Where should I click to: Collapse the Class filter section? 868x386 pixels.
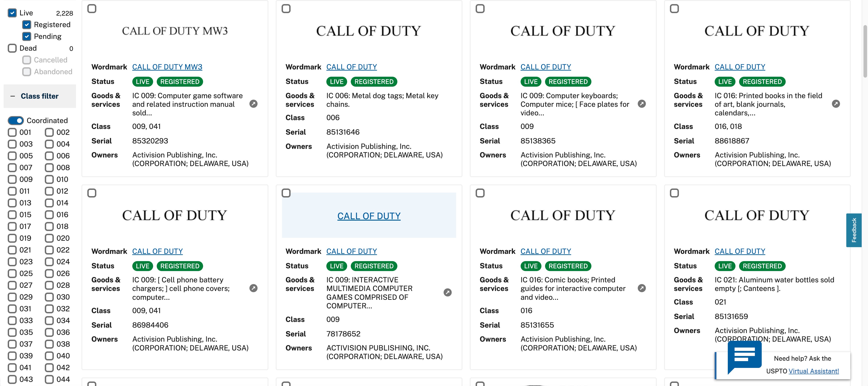pyautogui.click(x=39, y=96)
